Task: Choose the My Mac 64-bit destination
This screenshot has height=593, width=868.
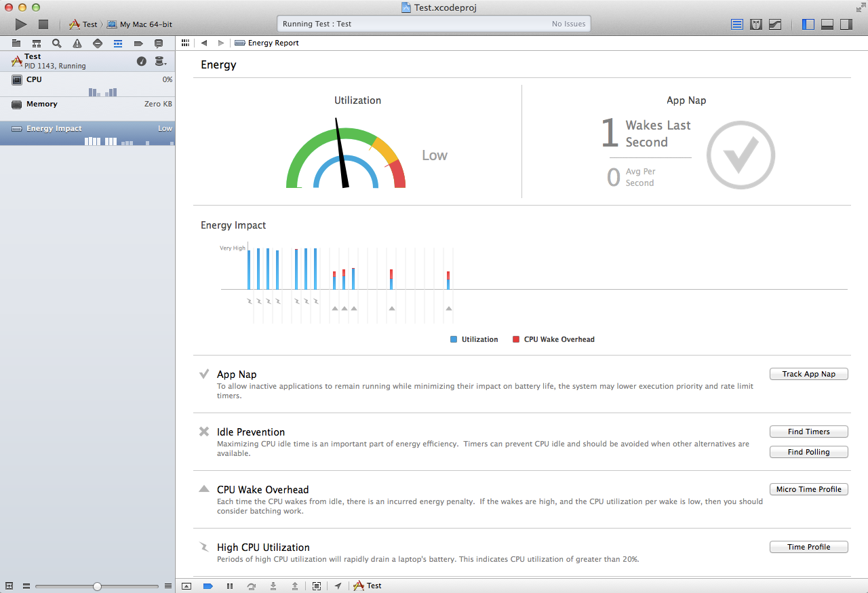Action: tap(140, 24)
